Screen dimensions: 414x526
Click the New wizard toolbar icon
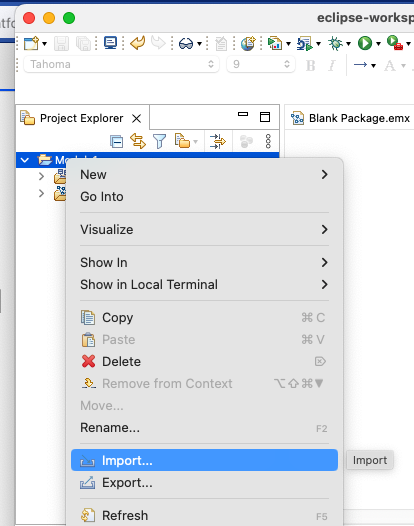tap(31, 44)
